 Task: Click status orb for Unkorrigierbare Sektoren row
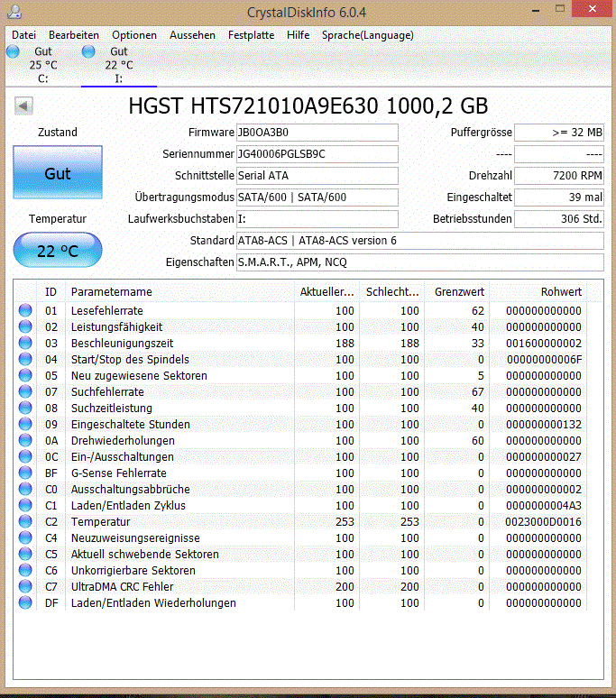25,570
